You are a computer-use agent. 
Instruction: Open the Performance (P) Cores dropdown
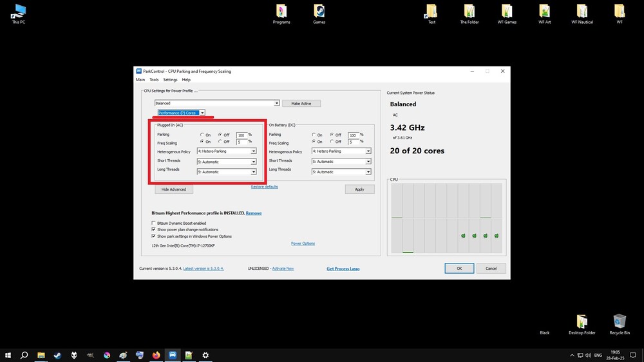click(181, 113)
